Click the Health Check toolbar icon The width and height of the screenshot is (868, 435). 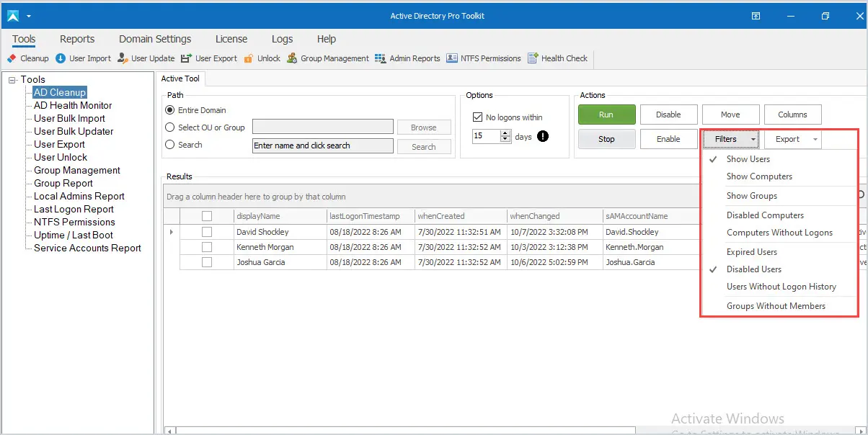tap(533, 58)
